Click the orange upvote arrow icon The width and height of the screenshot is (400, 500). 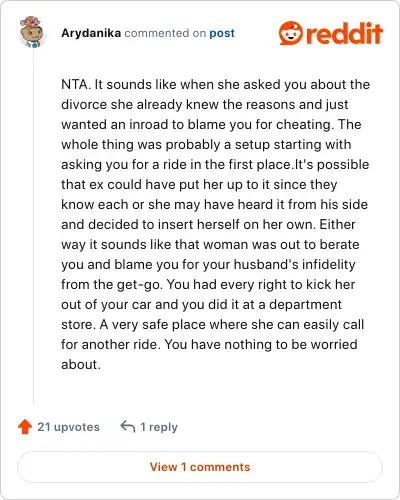coord(25,426)
